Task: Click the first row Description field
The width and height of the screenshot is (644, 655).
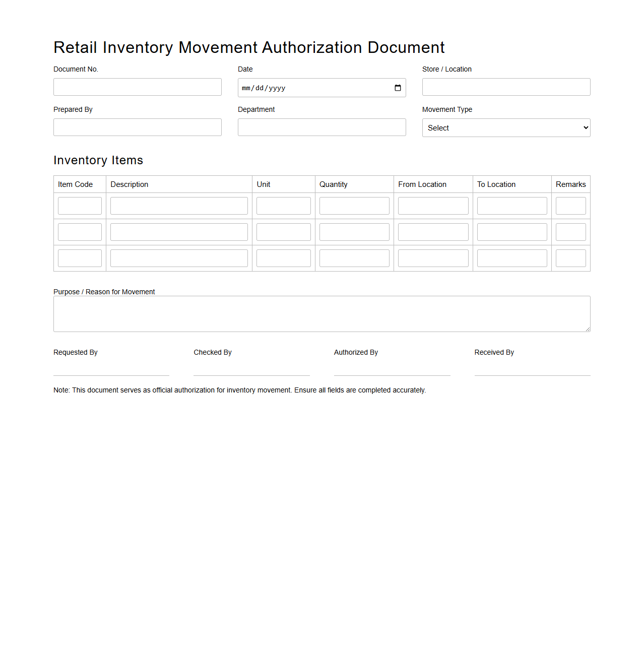Action: click(179, 206)
